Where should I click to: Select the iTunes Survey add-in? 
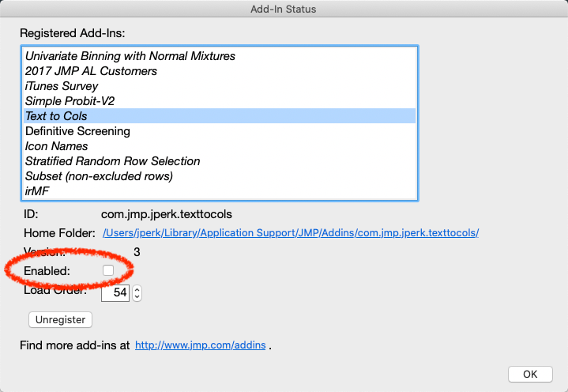[x=220, y=86]
